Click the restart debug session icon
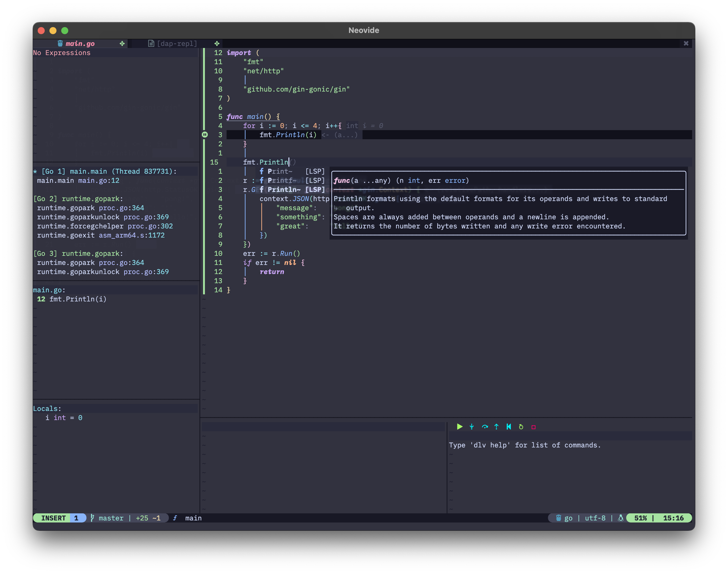 [x=521, y=427]
